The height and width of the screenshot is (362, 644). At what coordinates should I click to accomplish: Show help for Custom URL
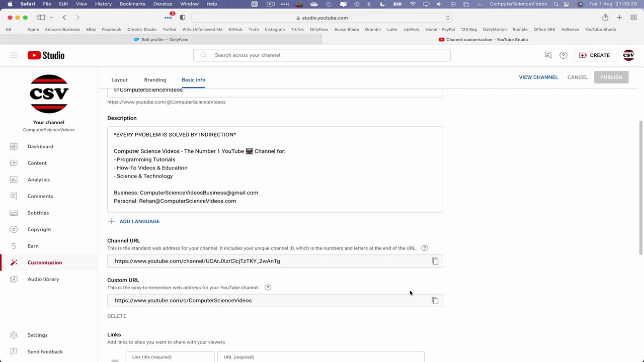[268, 288]
